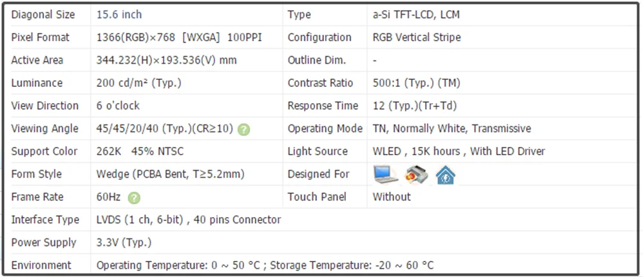The width and height of the screenshot is (644, 277).
Task: Click the Wedge form style value
Action: click(x=171, y=175)
